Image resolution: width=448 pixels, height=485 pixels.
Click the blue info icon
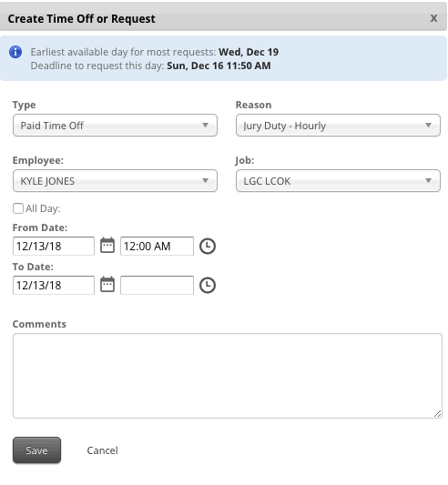tap(15, 52)
